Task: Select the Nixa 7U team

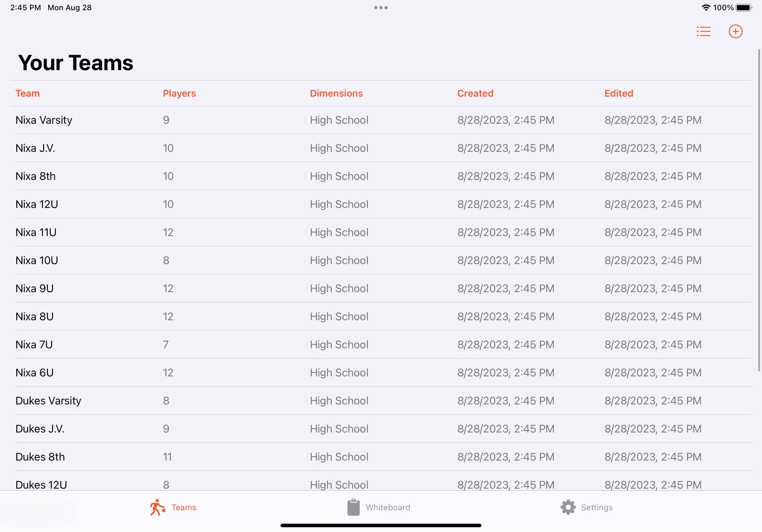Action: (x=381, y=344)
